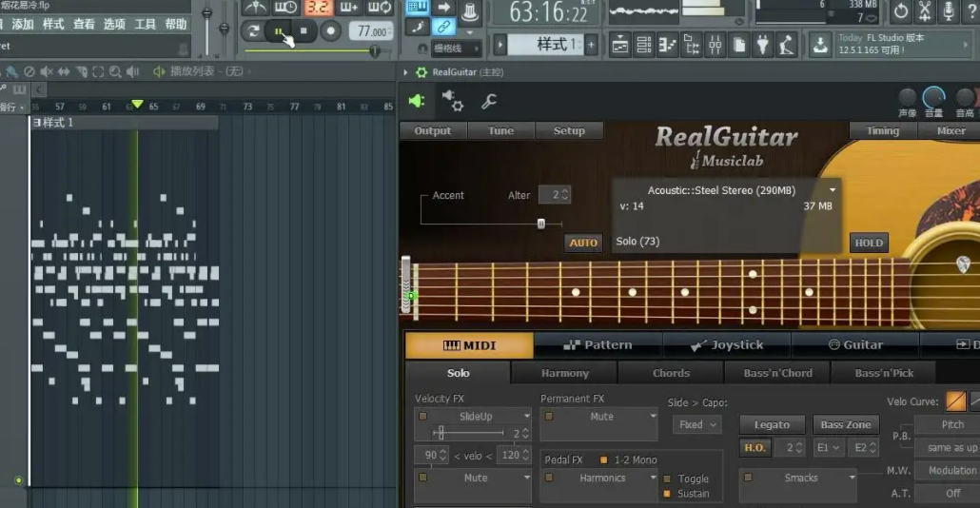Image resolution: width=980 pixels, height=508 pixels.
Task: Toggle typing keyboard to piano
Action: click(x=417, y=8)
